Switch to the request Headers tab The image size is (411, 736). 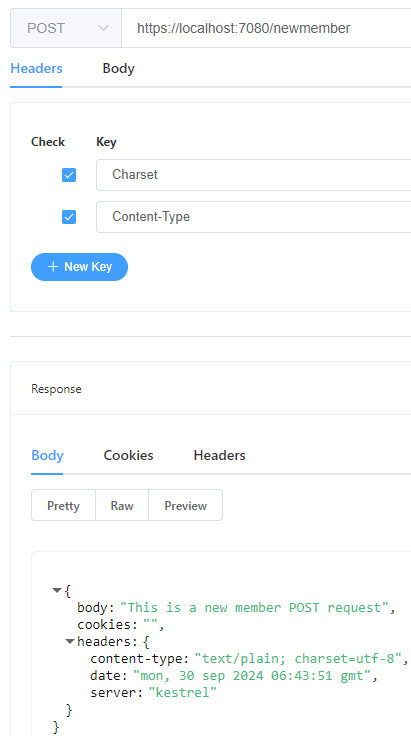[x=36, y=69]
